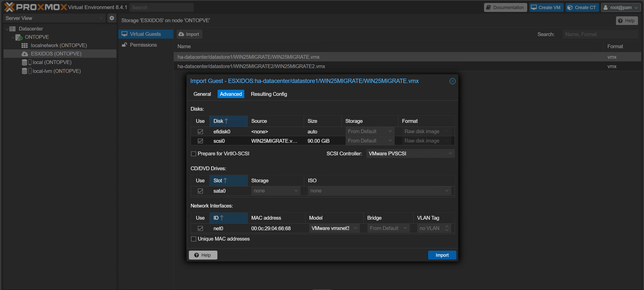Image resolution: width=644 pixels, height=290 pixels.
Task: Switch to the General tab
Action: [202, 94]
